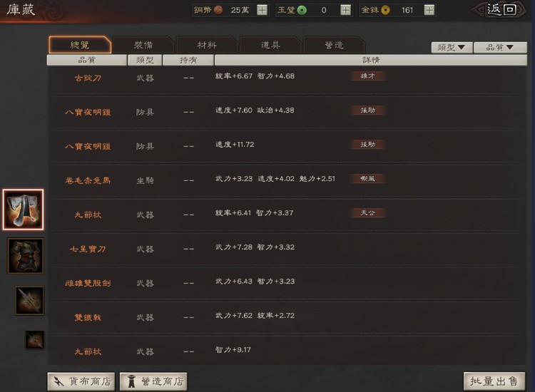535x392 pixels.
Task: Select 九節杖 with 統率+6.41
Action: click(x=287, y=215)
